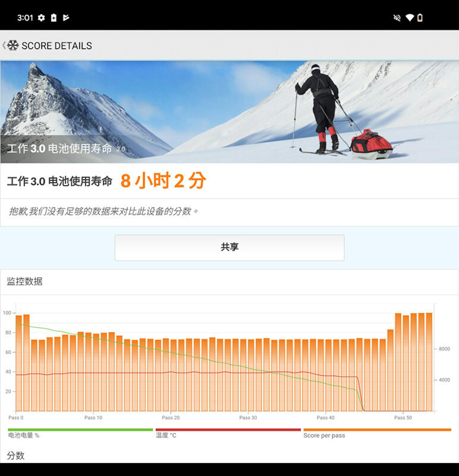The width and height of the screenshot is (459, 476).
Task: Tap the Pass 40 axis marker
Action: [x=325, y=418]
